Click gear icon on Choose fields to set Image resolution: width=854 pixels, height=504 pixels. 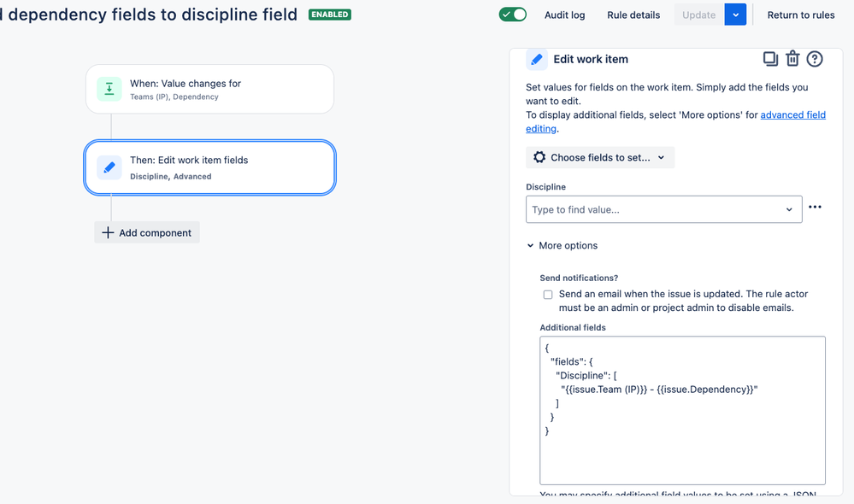coord(539,157)
